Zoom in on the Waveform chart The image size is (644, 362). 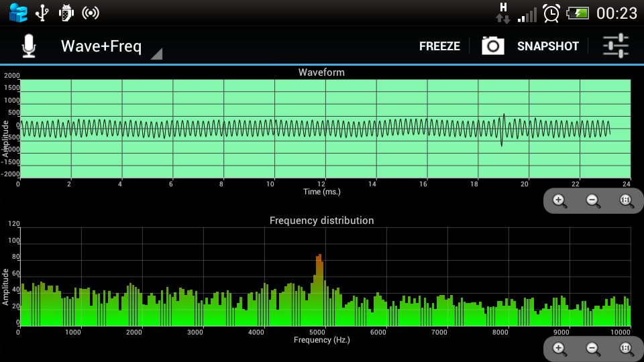(559, 200)
